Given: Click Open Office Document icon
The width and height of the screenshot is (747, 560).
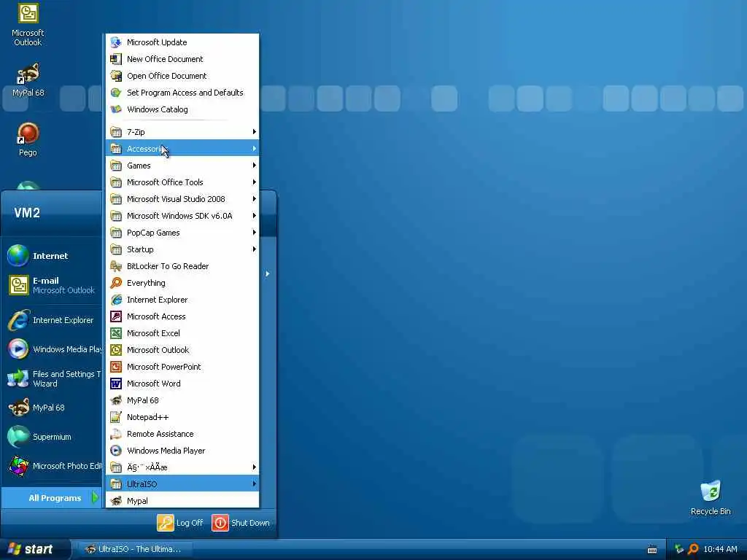Looking at the screenshot, I should pyautogui.click(x=116, y=76).
